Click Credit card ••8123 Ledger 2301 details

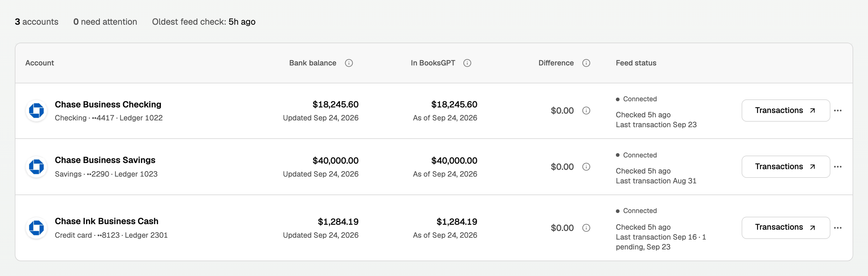click(x=111, y=235)
